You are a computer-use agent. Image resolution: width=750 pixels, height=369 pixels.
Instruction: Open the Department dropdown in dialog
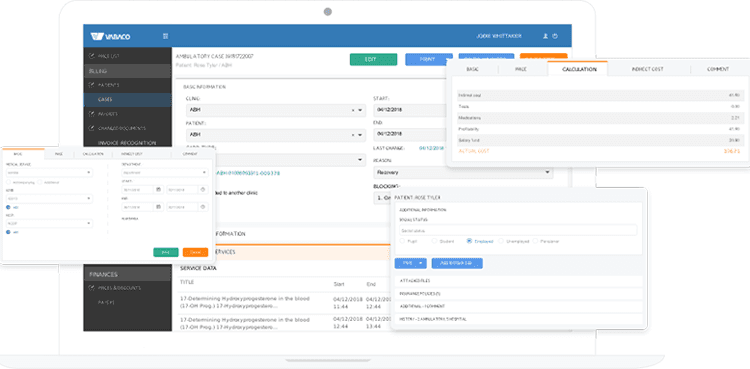point(165,172)
